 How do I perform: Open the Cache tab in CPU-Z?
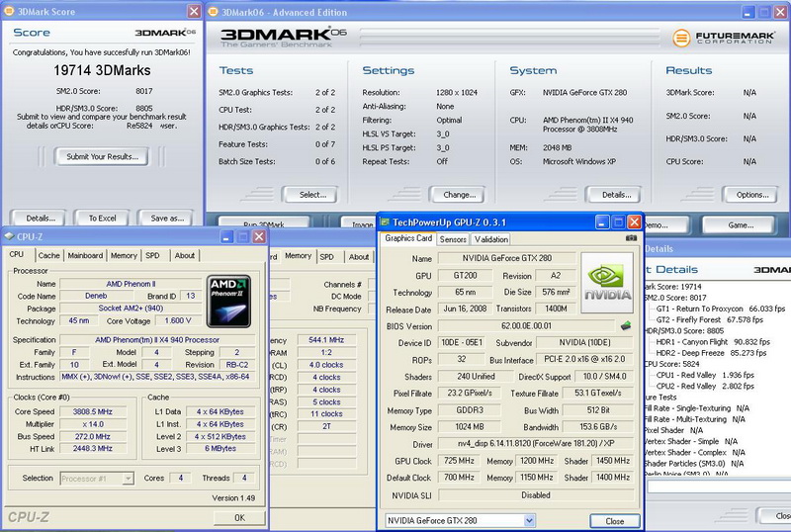pos(48,255)
